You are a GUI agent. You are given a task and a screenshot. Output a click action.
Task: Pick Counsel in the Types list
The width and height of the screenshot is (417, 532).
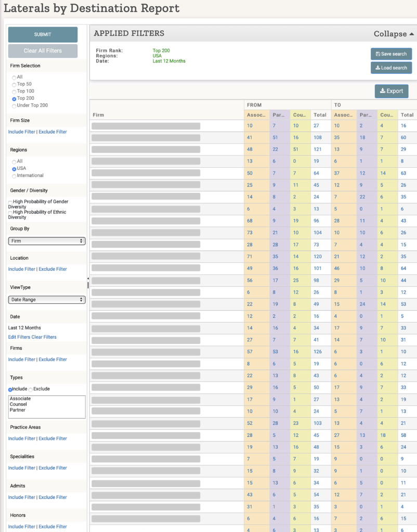(18, 404)
